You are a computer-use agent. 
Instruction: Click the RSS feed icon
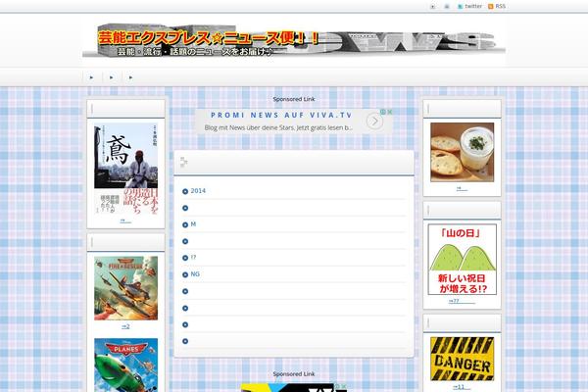(x=490, y=6)
